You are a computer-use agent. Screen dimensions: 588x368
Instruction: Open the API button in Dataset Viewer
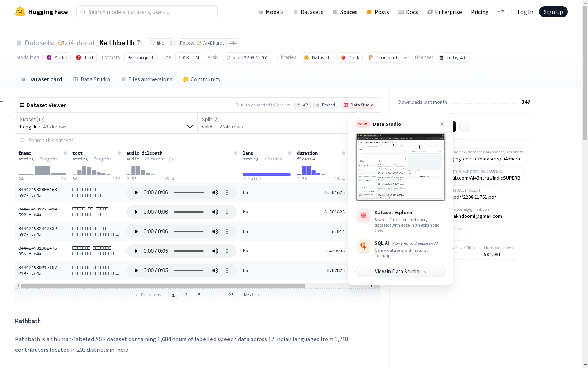(x=302, y=105)
